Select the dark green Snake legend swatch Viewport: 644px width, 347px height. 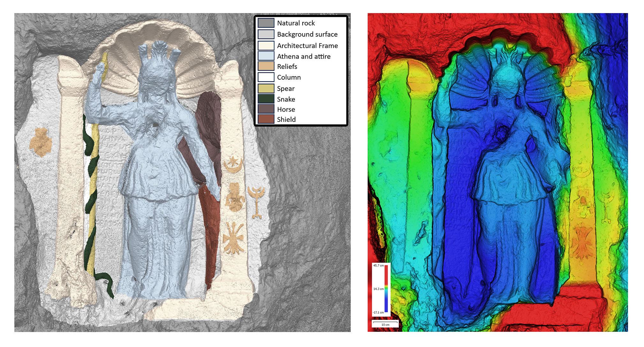coord(266,99)
